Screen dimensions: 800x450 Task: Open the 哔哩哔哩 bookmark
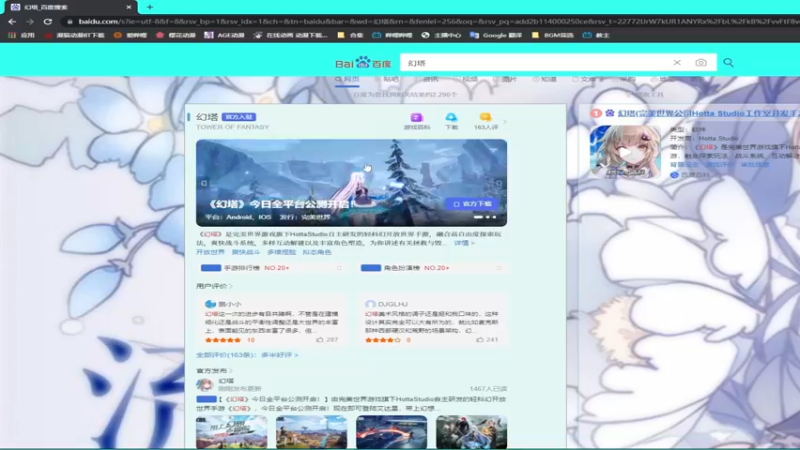(392, 35)
